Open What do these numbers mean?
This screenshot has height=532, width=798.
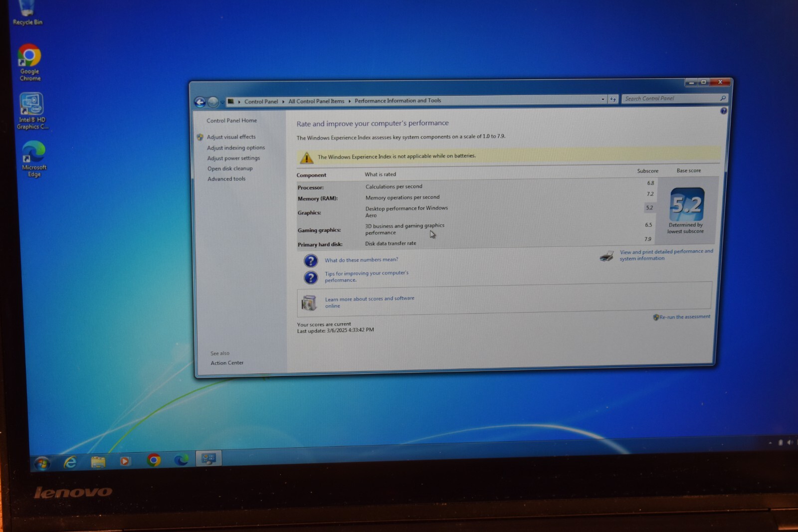pos(361,260)
